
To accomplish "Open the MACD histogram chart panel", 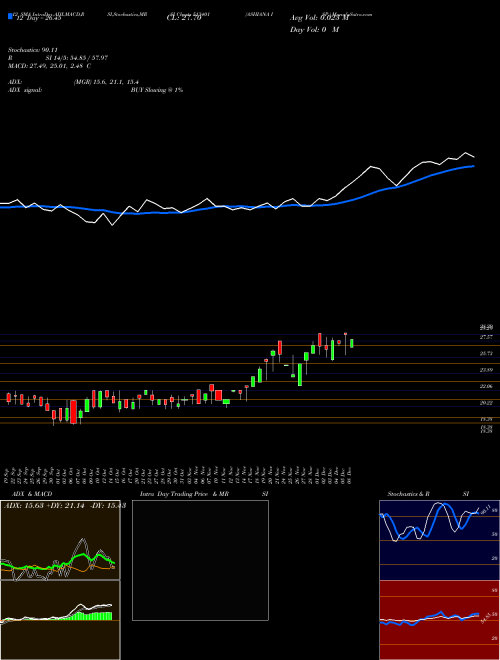I will pos(60,620).
